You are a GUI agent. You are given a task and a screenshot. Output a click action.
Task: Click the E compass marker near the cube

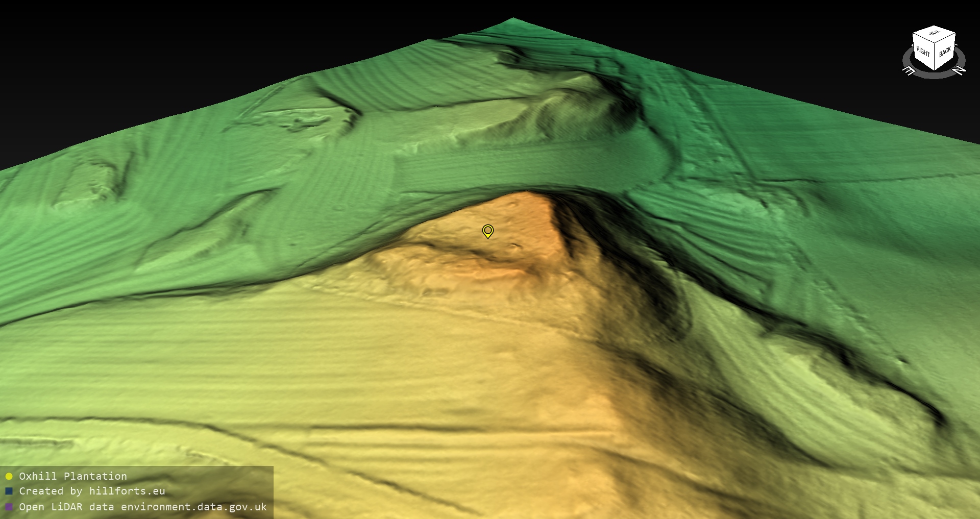click(x=909, y=71)
